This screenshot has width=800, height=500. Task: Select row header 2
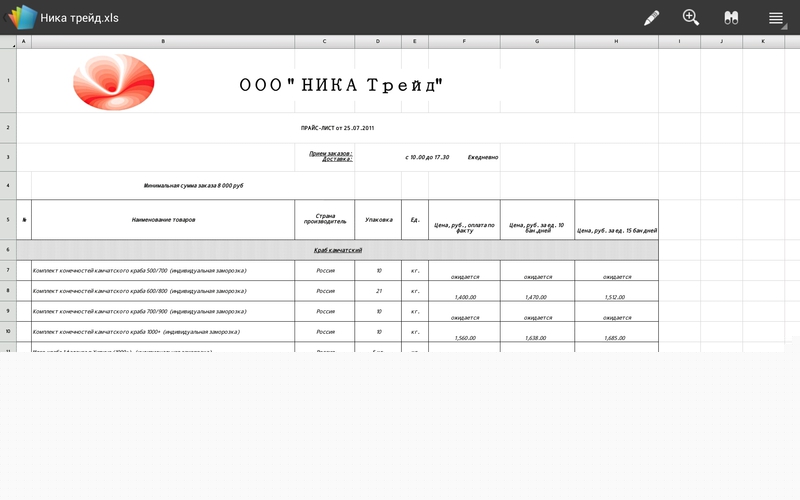8,128
